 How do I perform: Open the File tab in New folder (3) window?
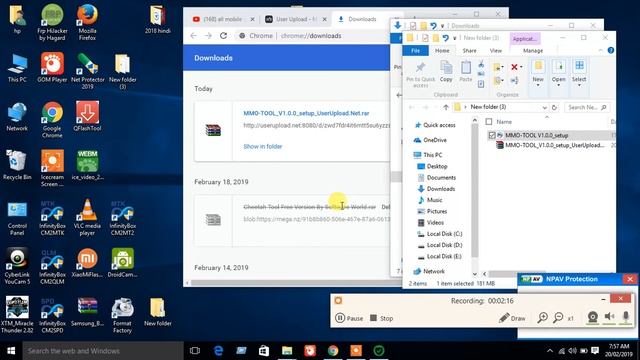[x=415, y=51]
